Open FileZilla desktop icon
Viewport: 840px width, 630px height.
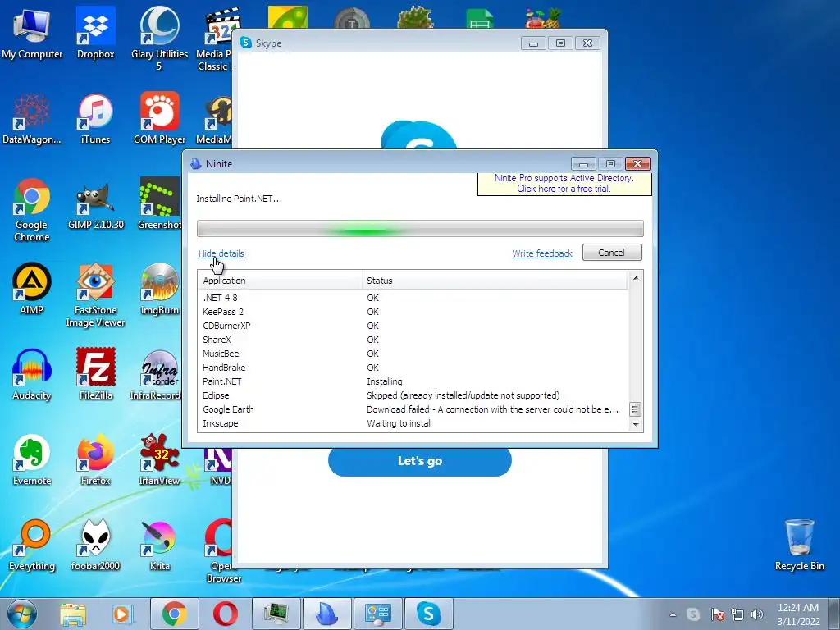coord(95,375)
